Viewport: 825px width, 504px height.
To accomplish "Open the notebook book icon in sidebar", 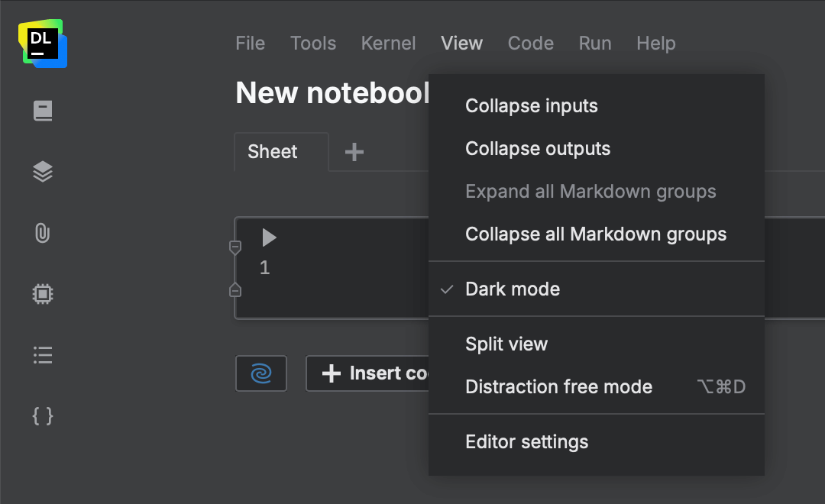I will (x=43, y=111).
